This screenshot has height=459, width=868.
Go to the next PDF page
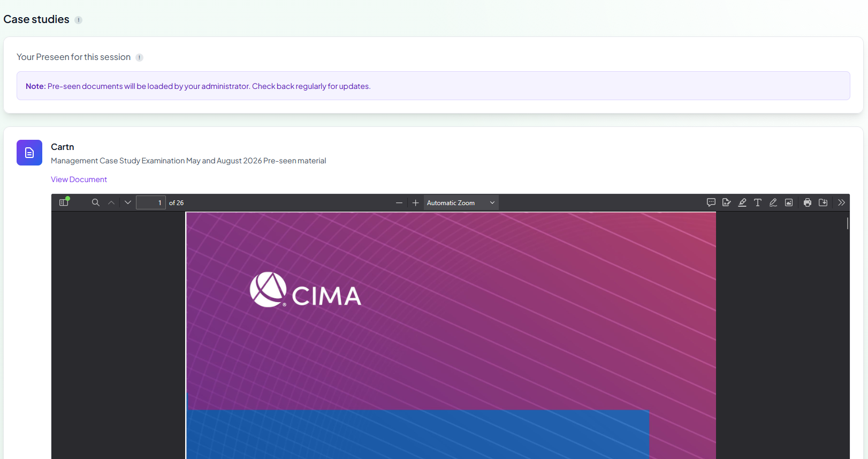[x=128, y=202]
